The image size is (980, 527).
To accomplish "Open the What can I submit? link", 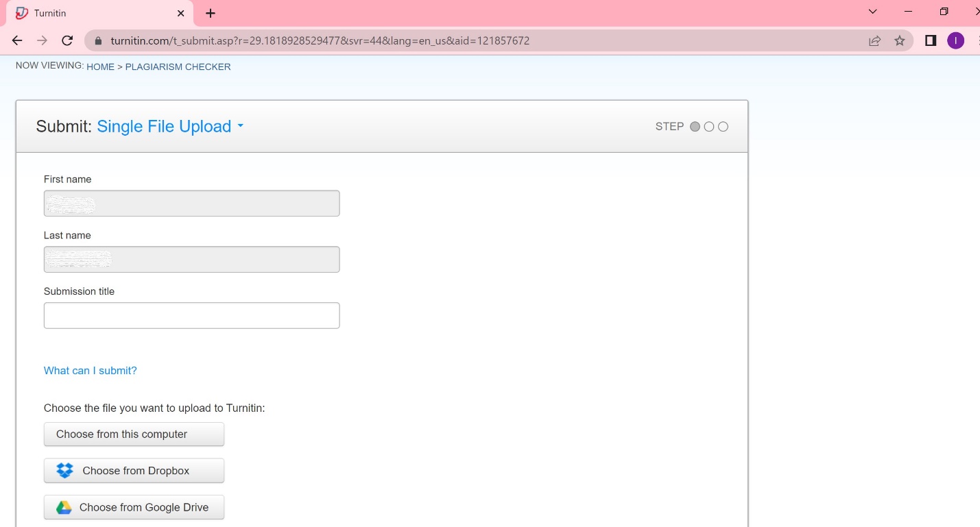I will point(91,371).
